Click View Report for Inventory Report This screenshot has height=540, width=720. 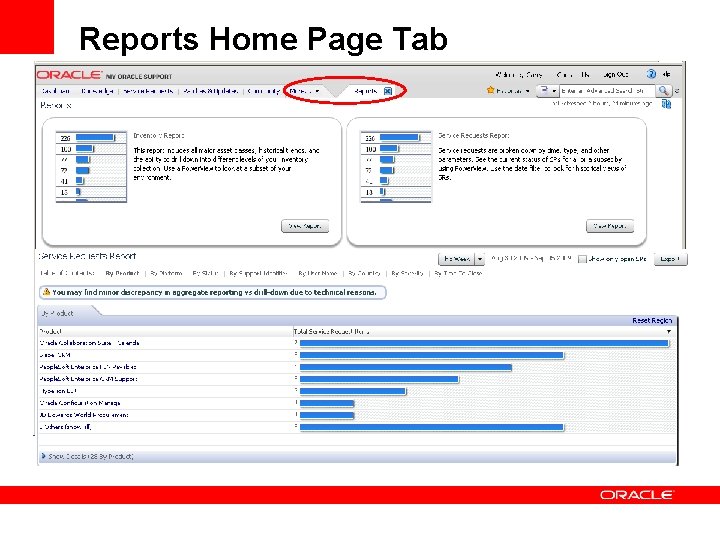coord(305,226)
